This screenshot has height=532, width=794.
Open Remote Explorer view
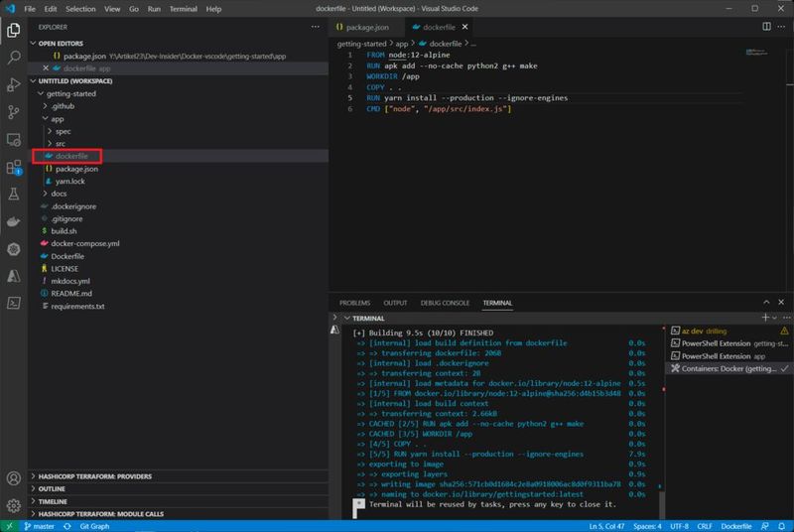14,140
